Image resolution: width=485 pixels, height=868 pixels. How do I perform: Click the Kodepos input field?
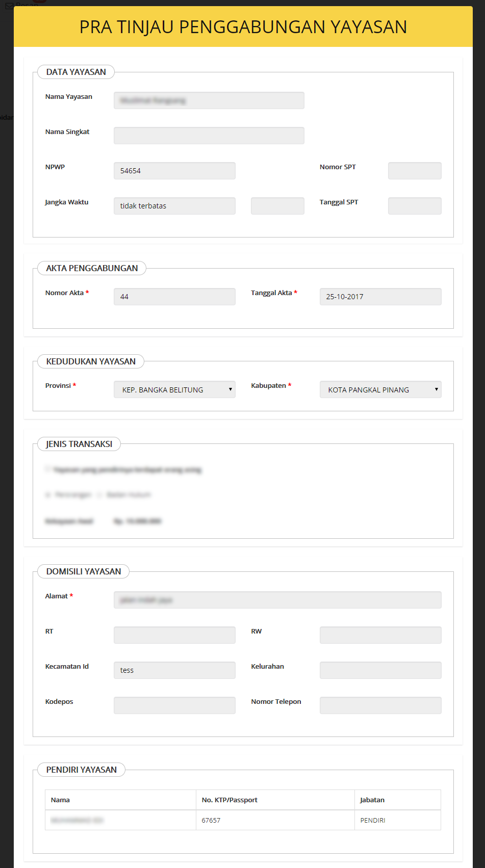pos(174,705)
